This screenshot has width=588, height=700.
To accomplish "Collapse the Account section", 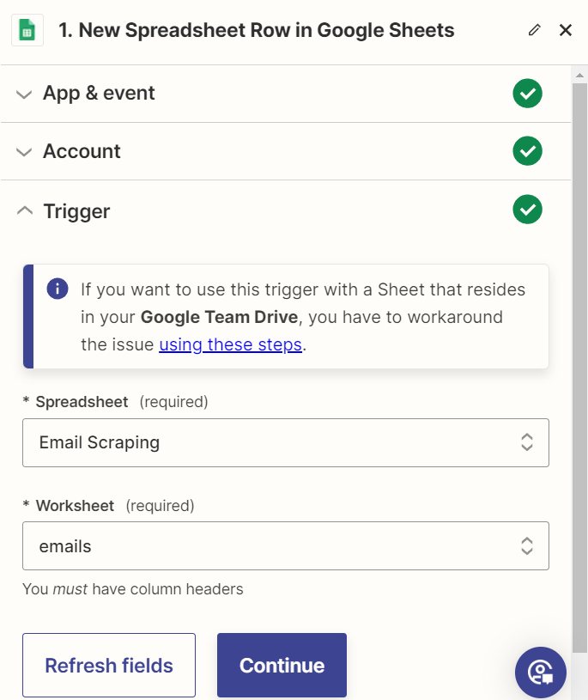I will click(25, 151).
